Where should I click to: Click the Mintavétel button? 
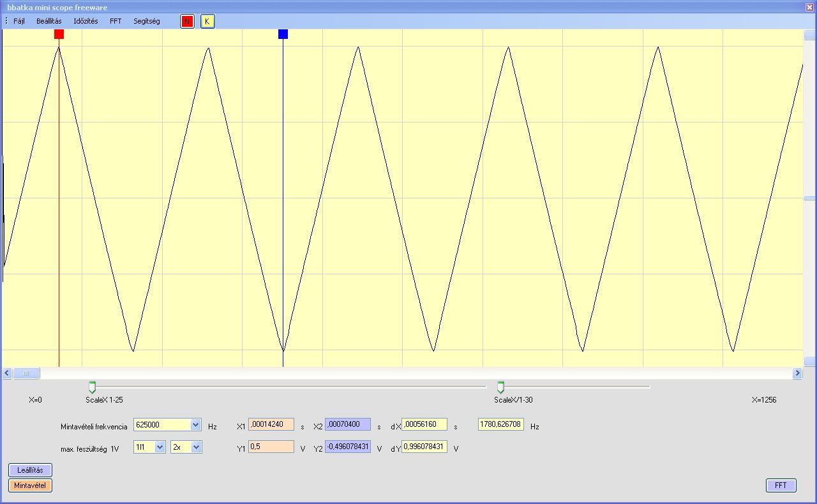tap(30, 485)
